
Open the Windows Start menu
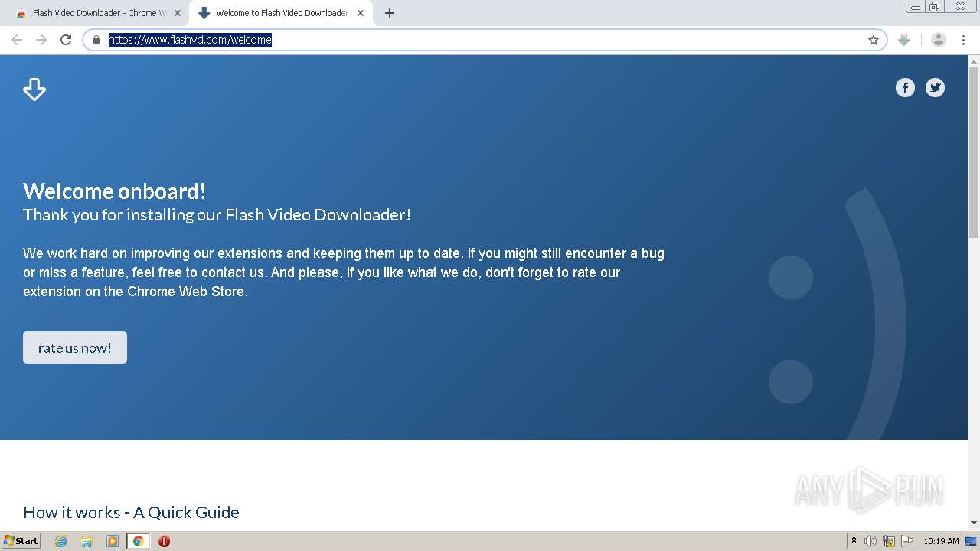pos(21,541)
